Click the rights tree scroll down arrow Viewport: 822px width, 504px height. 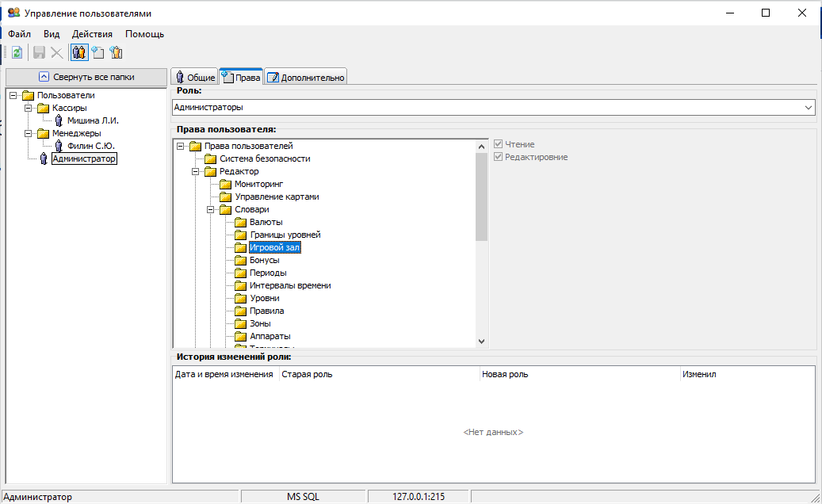(x=481, y=341)
